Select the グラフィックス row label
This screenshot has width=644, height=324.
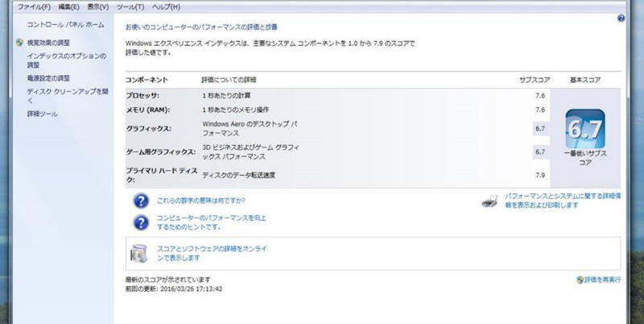[x=148, y=129]
